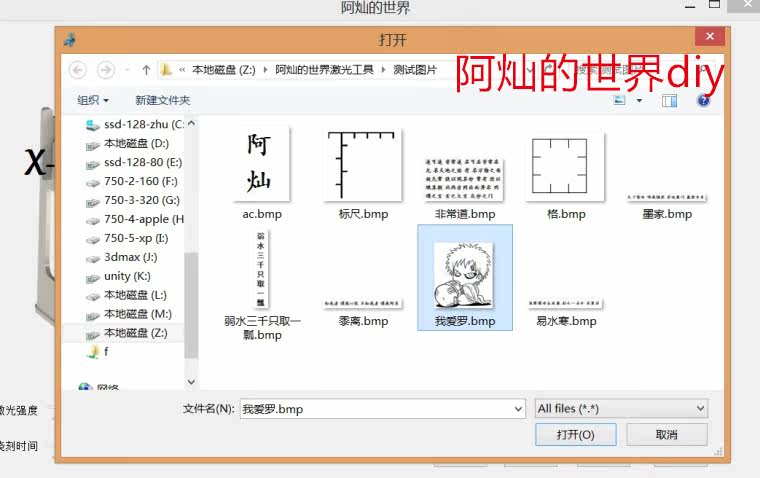Select the unity (K:) drive
The width and height of the screenshot is (760, 478).
click(x=126, y=276)
